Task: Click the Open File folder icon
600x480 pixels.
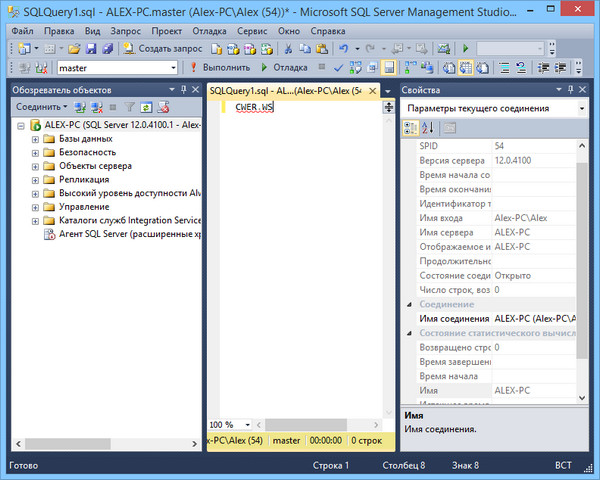Action: (x=75, y=48)
